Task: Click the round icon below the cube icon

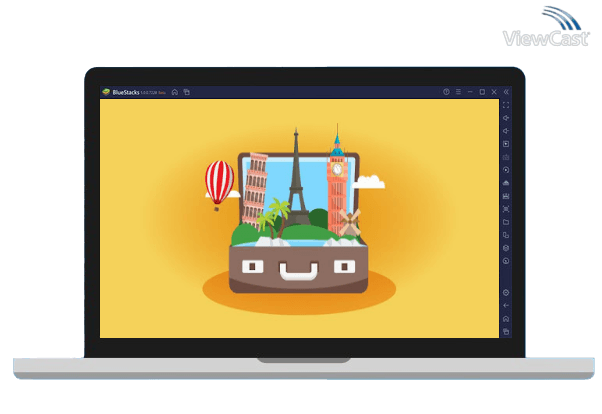Action: 506,261
